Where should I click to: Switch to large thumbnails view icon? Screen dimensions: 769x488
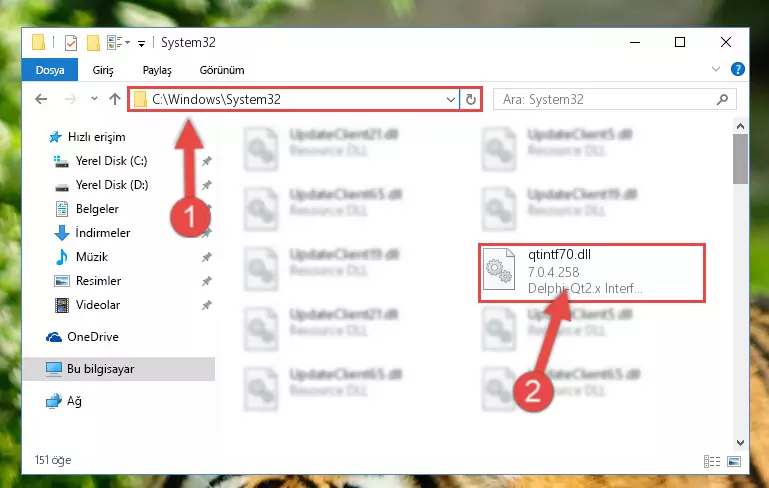point(734,462)
